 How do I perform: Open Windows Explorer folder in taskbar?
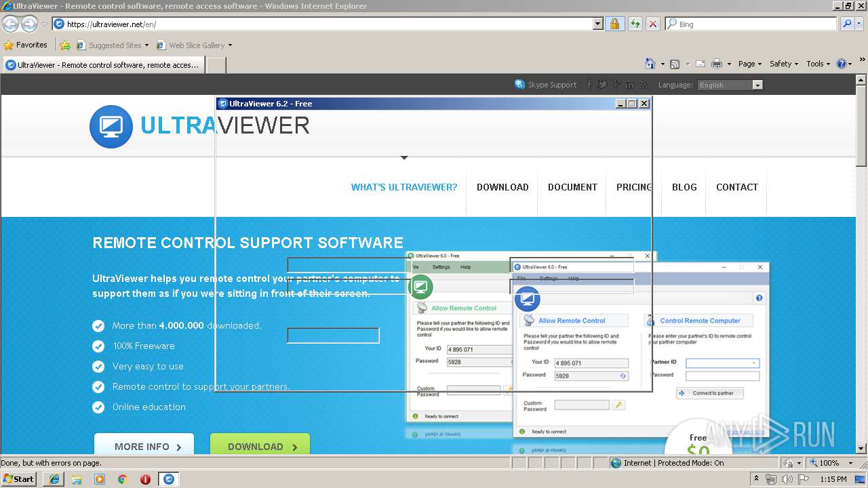(77, 479)
